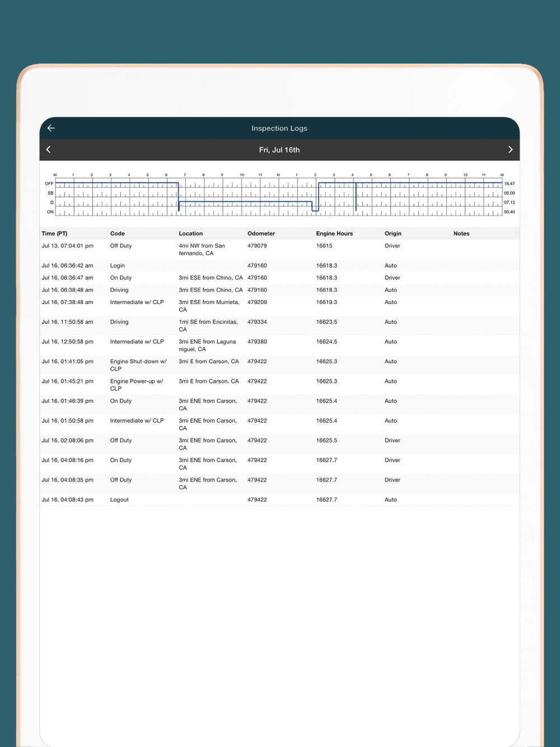Image resolution: width=560 pixels, height=747 pixels.
Task: Select the Jul 16, 06:38:48 am Driving row
Action: (279, 290)
